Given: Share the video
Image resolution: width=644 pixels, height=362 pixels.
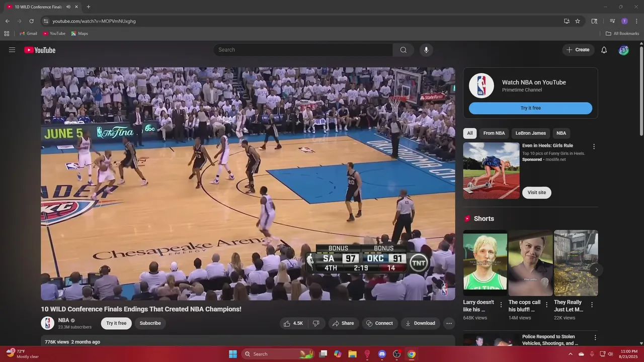Looking at the screenshot, I should (x=344, y=323).
